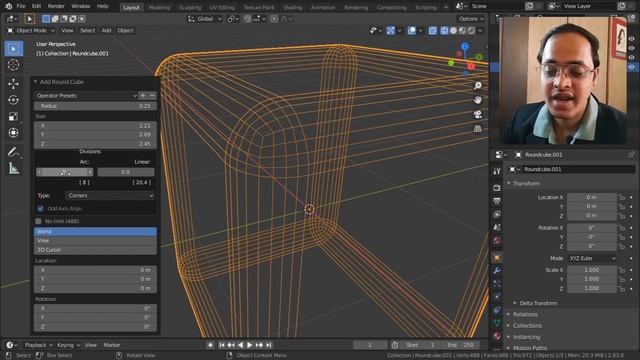The width and height of the screenshot is (640, 360).
Task: Switch to material preview shading
Action: pos(462,30)
